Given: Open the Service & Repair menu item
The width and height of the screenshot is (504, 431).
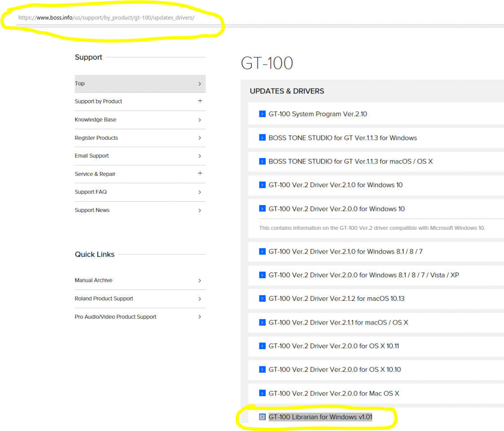Looking at the screenshot, I should pyautogui.click(x=140, y=174).
